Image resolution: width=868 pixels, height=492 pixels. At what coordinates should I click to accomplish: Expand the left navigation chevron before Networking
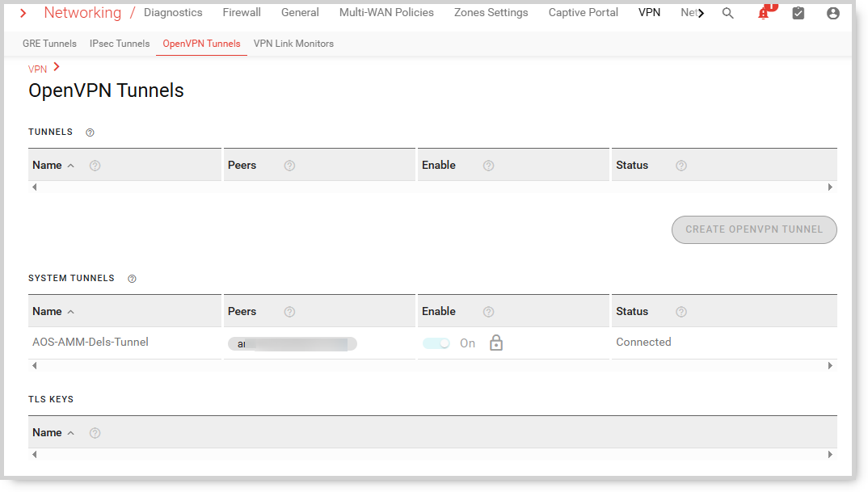[x=23, y=14]
